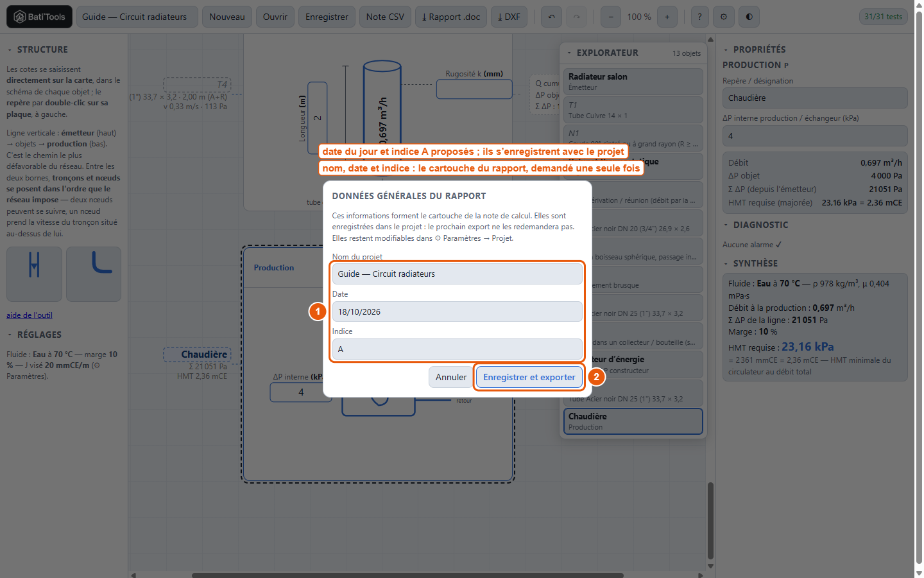The height and width of the screenshot is (578, 924).
Task: Click the Indice field containing A
Action: tap(458, 349)
